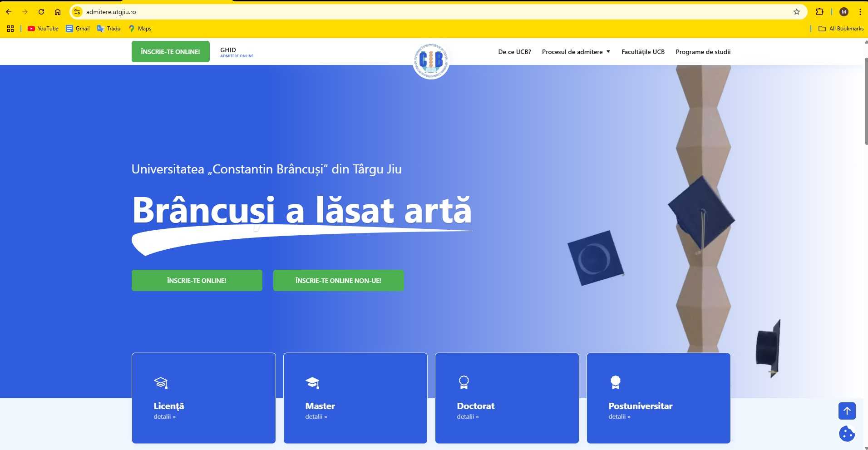The height and width of the screenshot is (450, 868).
Task: Click the Postuniversitar award icon
Action: click(616, 382)
